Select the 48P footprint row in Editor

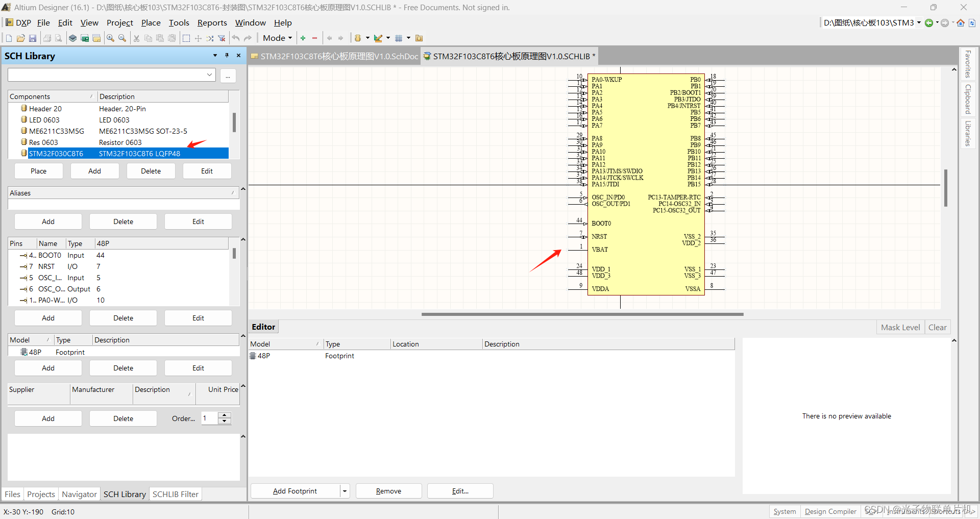click(492, 356)
